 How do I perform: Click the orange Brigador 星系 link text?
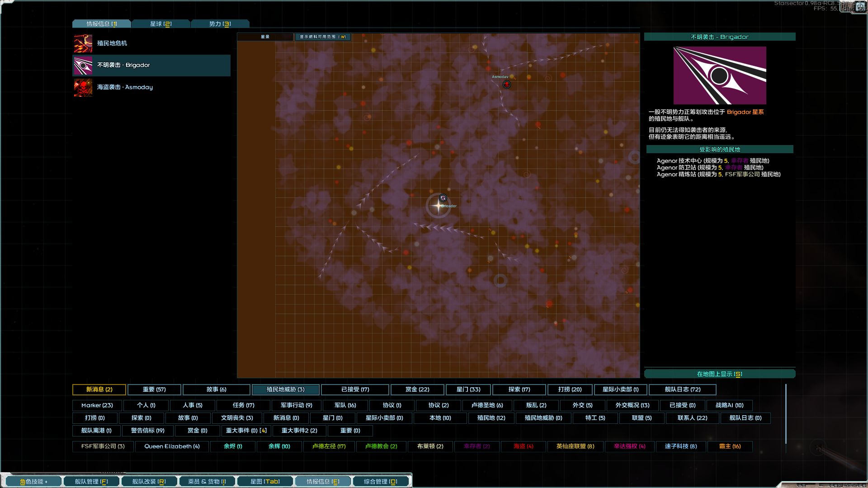(x=745, y=112)
